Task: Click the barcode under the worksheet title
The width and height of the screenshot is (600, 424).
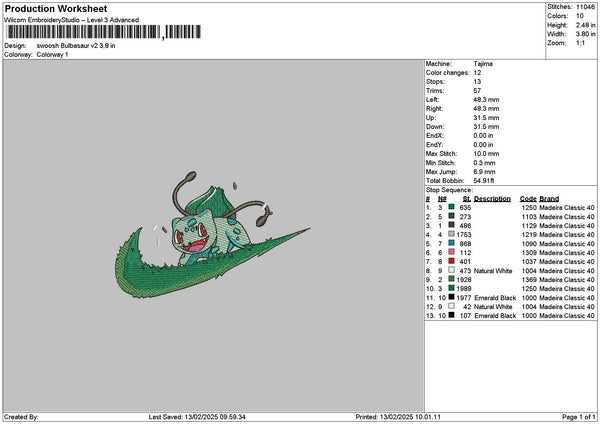Action: 103,32
